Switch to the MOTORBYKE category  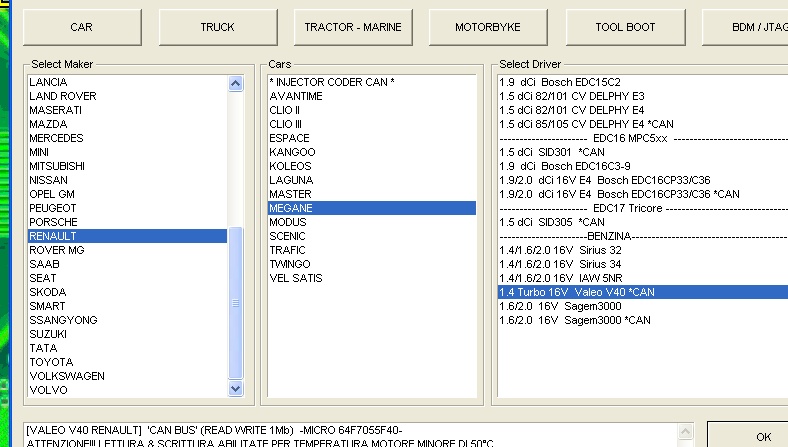[488, 27]
